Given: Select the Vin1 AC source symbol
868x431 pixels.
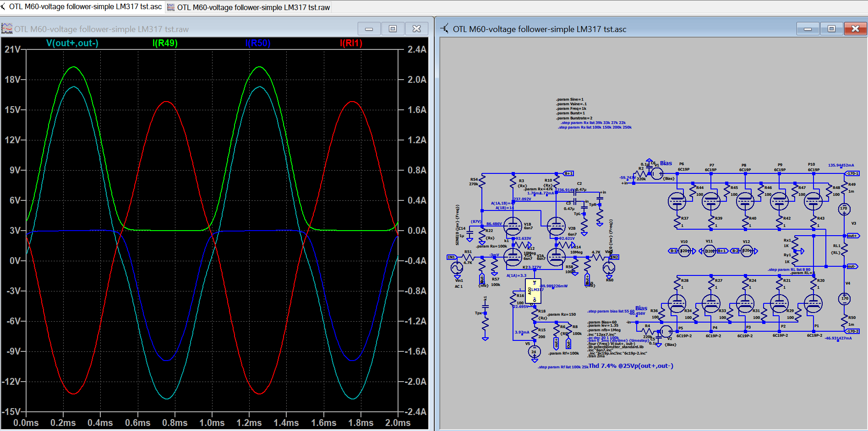Looking at the screenshot, I should click(x=457, y=268).
